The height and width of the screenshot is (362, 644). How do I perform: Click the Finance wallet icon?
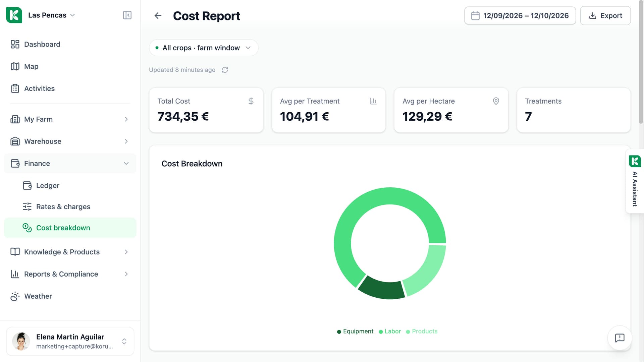tap(15, 164)
